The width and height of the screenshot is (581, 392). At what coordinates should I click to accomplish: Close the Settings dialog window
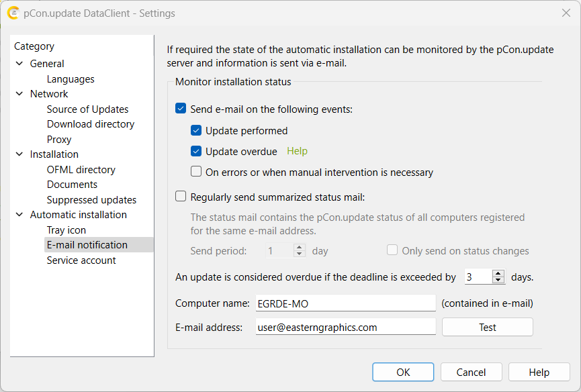point(566,13)
